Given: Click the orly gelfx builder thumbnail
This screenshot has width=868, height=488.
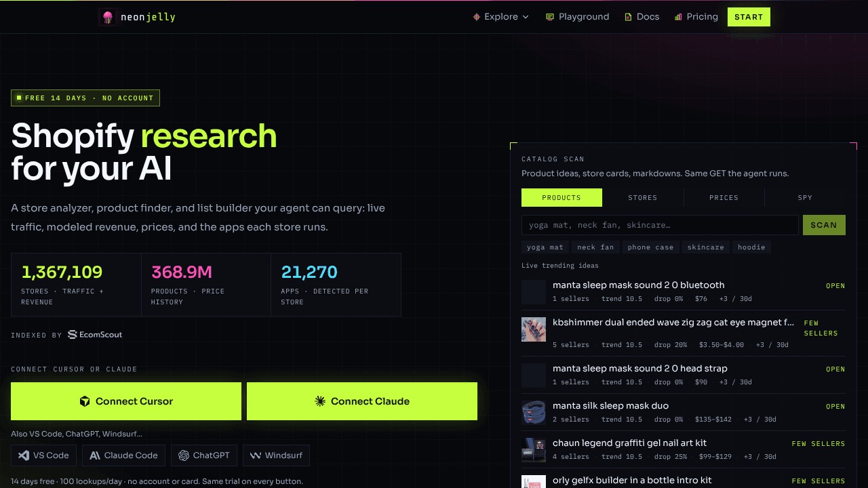Looking at the screenshot, I should pyautogui.click(x=534, y=481).
